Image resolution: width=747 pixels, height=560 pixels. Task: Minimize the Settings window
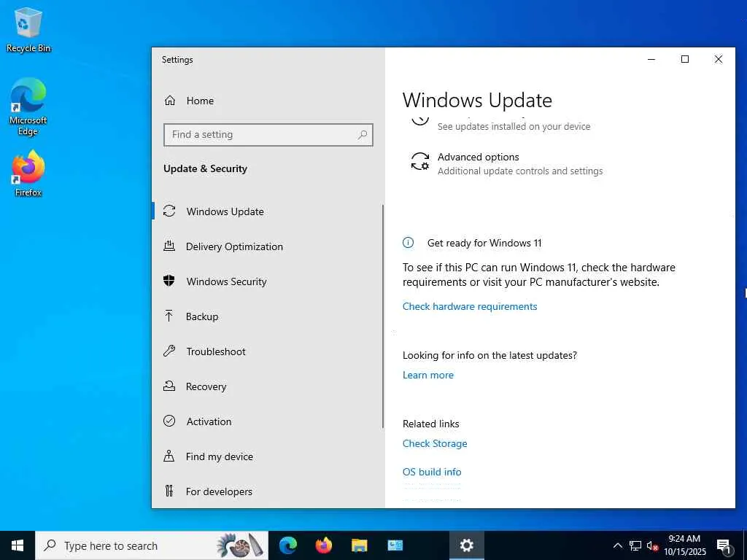pos(651,59)
